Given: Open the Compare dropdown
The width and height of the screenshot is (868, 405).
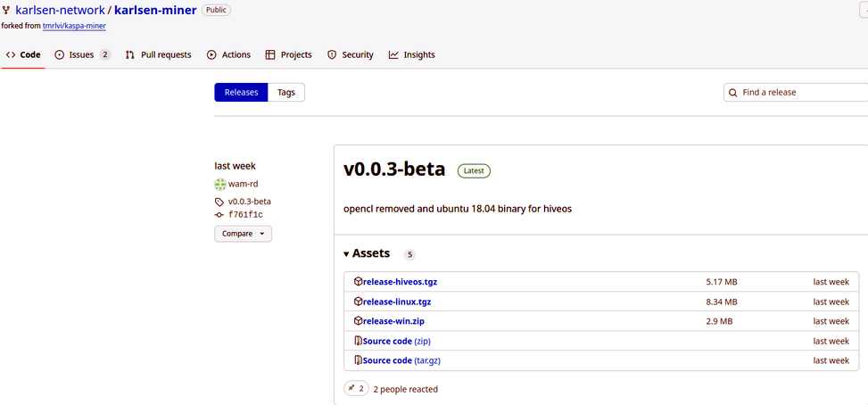Looking at the screenshot, I should tap(243, 234).
